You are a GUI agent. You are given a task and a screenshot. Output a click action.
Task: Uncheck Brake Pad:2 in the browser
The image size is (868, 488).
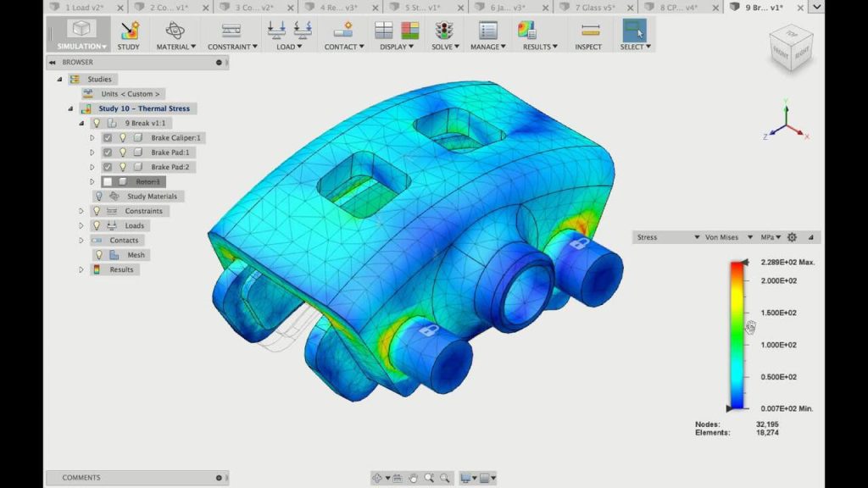pos(108,166)
